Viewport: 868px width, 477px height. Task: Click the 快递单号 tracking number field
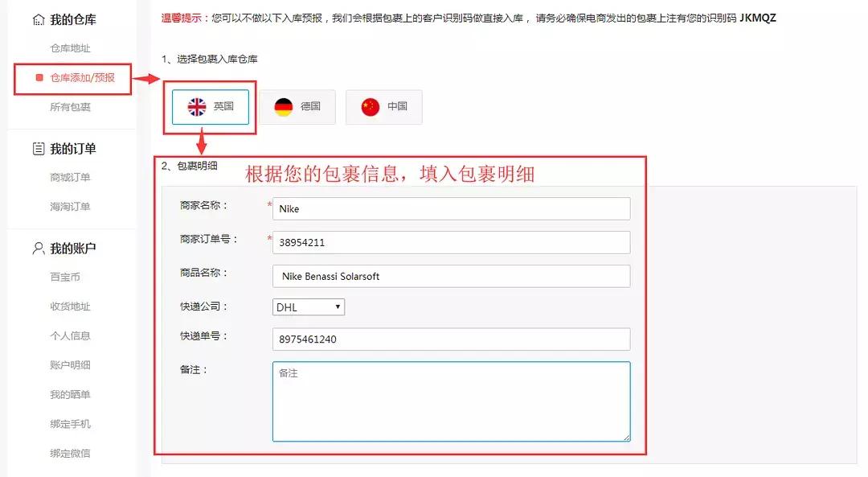452,339
